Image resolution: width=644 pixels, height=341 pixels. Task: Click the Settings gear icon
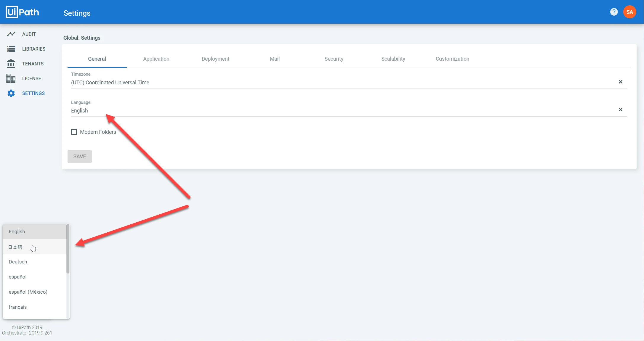11,93
